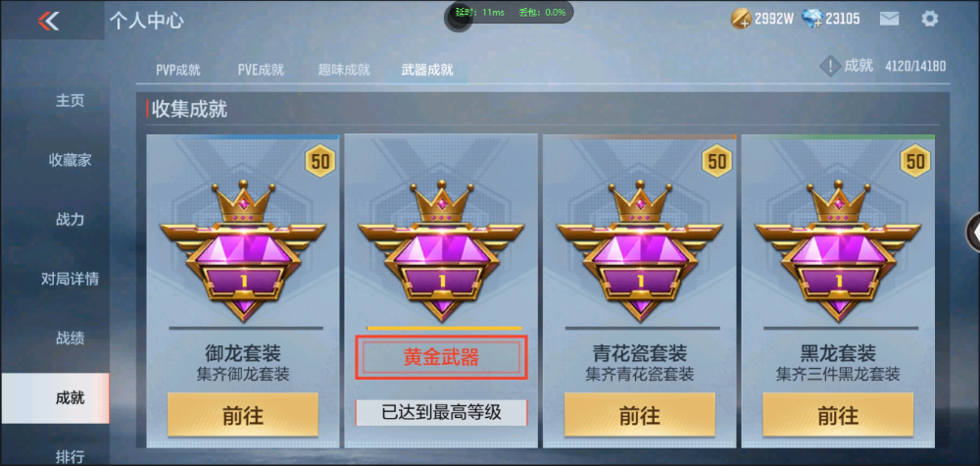
Task: Tap the 御龙套装 crown medal badge
Action: tap(242, 250)
